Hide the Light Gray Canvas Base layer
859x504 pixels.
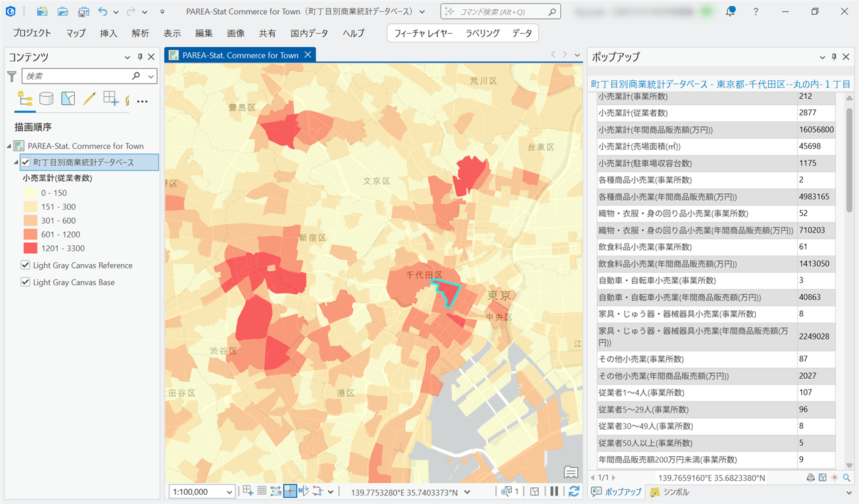click(26, 283)
